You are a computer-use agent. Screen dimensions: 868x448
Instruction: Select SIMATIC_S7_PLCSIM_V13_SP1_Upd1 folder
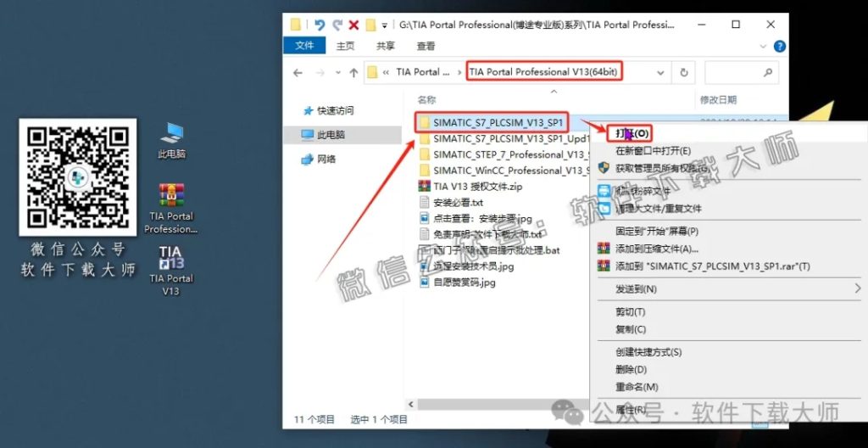504,138
